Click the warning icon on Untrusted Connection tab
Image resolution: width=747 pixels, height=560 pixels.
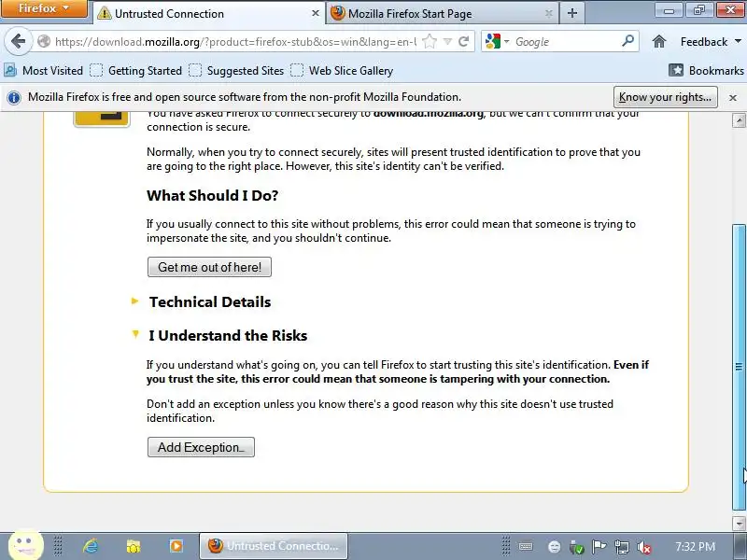104,13
